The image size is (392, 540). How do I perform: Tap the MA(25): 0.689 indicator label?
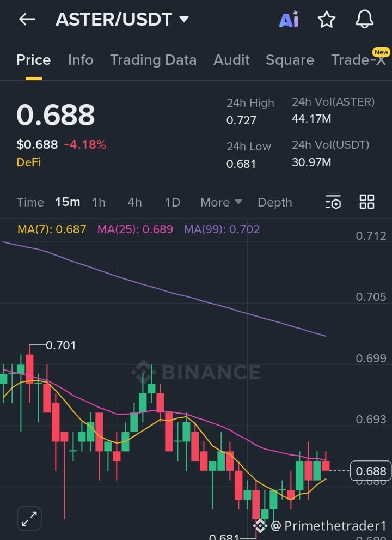click(135, 229)
